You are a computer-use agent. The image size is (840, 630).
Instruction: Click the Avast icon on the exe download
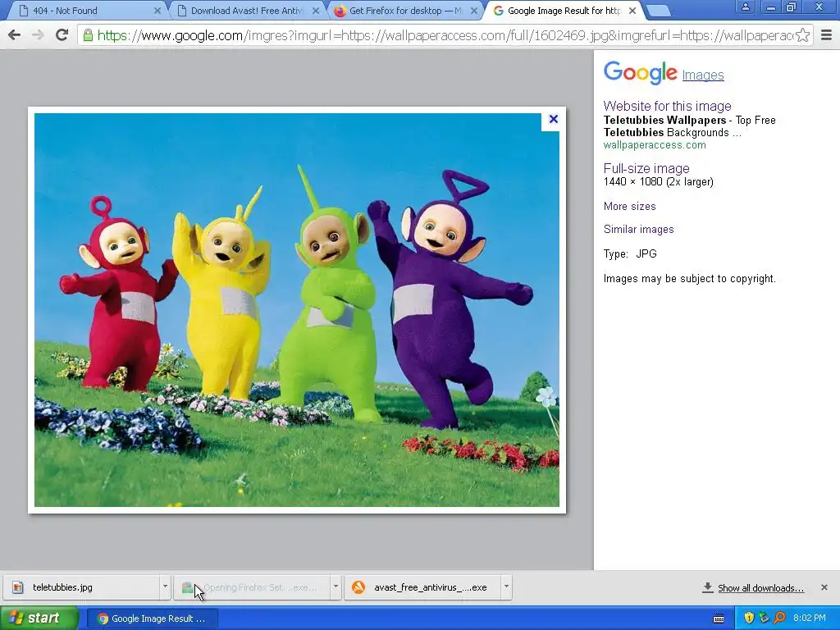tap(358, 587)
